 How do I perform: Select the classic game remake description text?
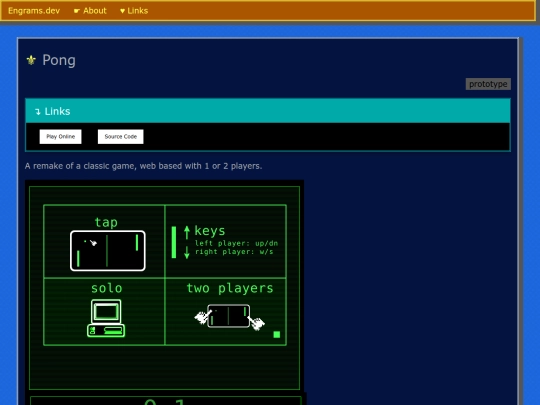click(x=143, y=166)
